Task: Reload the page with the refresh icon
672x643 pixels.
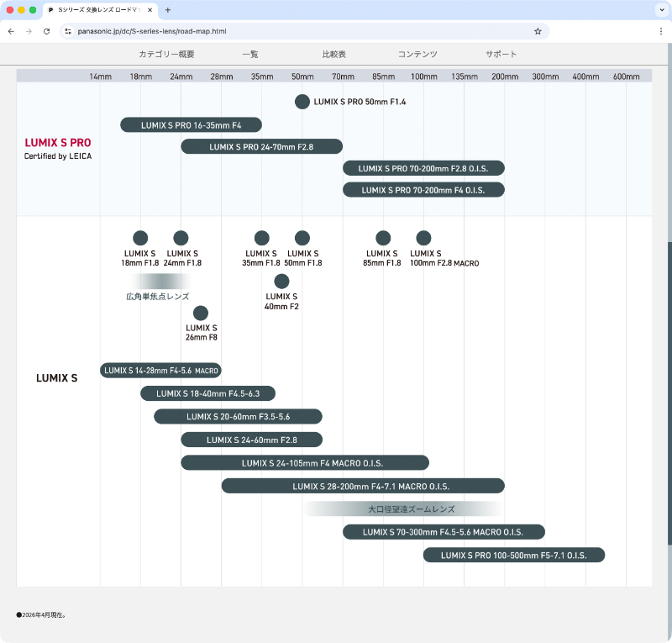Action: [x=47, y=31]
